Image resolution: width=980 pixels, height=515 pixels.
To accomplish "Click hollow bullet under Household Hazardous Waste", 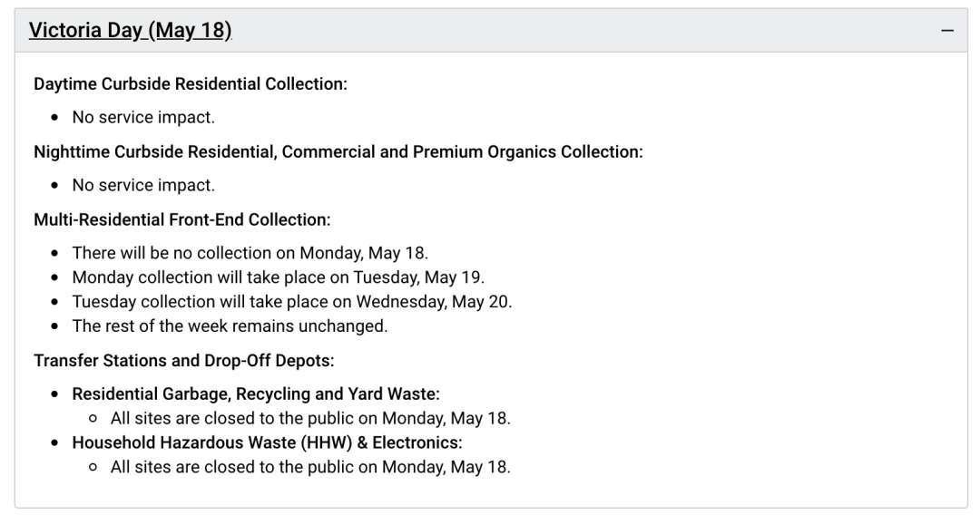I will click(93, 467).
